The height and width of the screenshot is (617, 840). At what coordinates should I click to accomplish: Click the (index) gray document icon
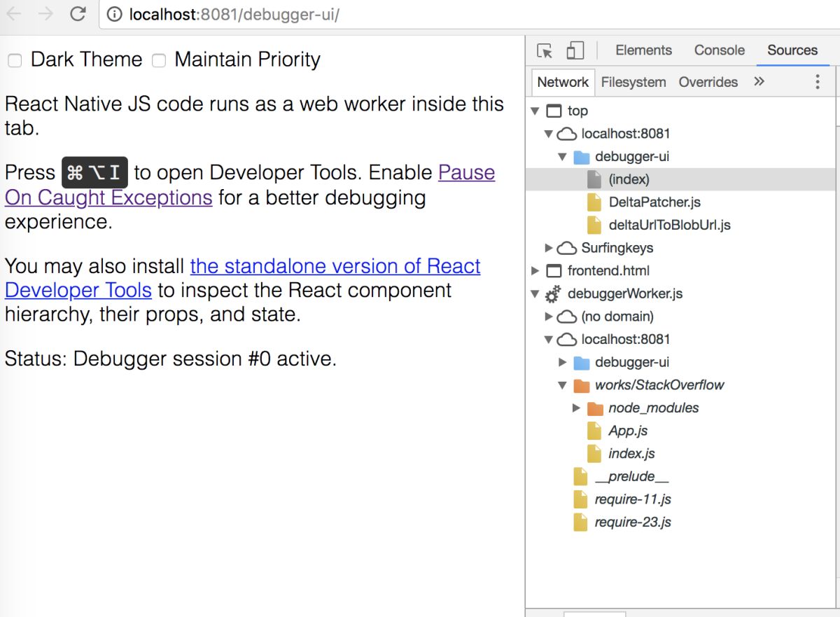[594, 179]
